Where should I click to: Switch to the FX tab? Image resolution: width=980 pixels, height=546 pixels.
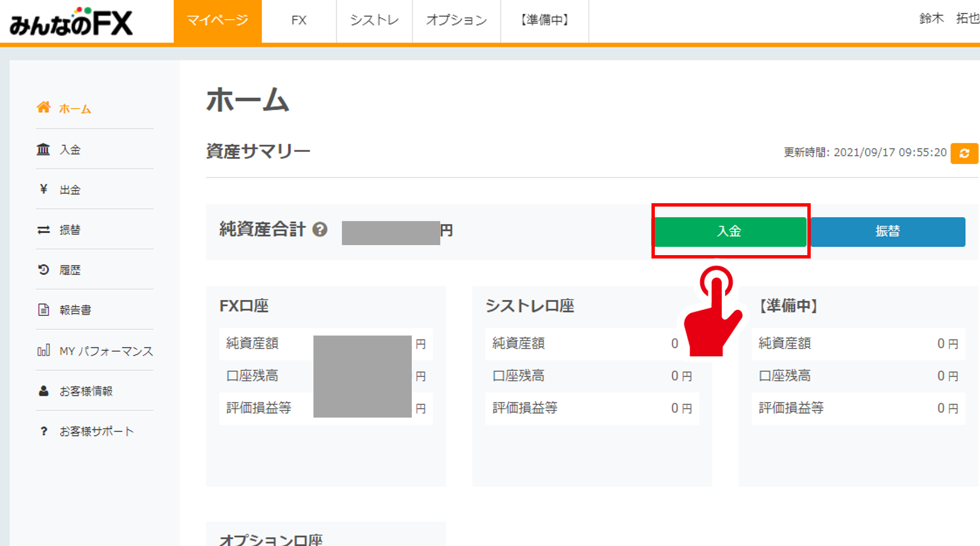coord(299,20)
